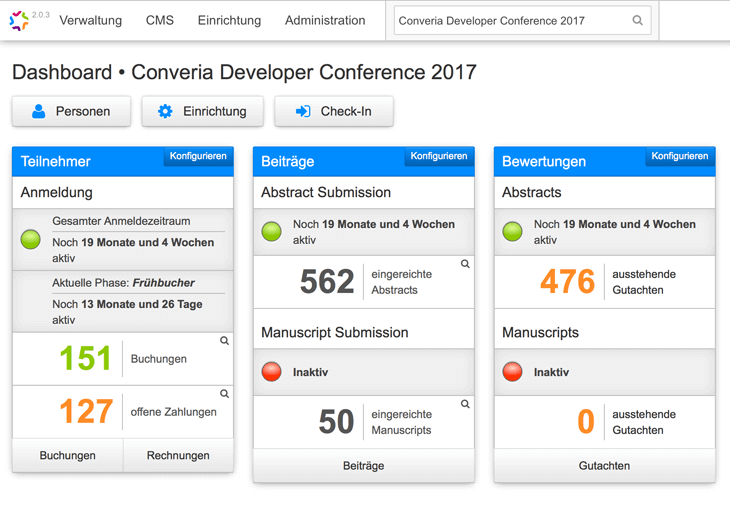Image resolution: width=730 pixels, height=506 pixels.
Task: Click magnifier icon next to eingereichte Manuscripts
Action: [465, 404]
